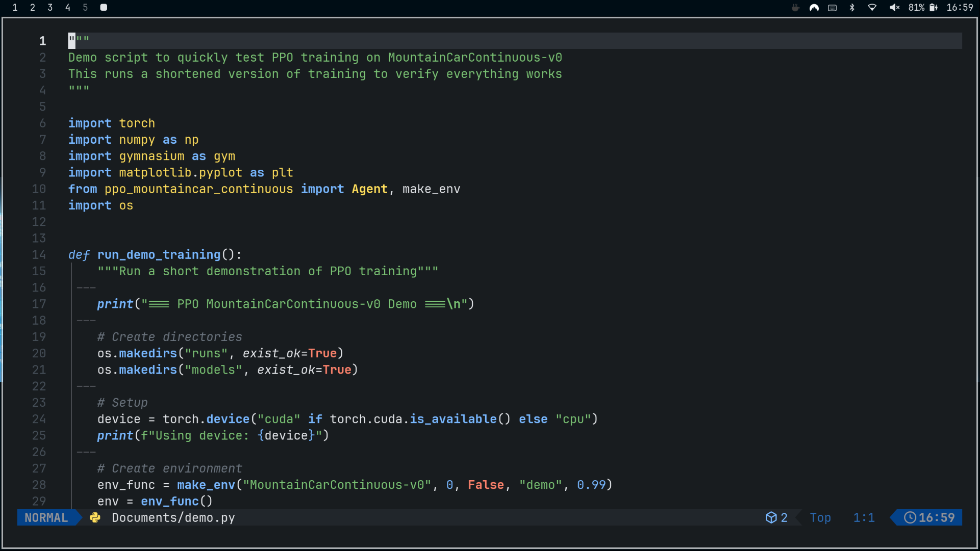Click the 1:1 cursor position indicator
The height and width of the screenshot is (551, 980).
coord(864,517)
